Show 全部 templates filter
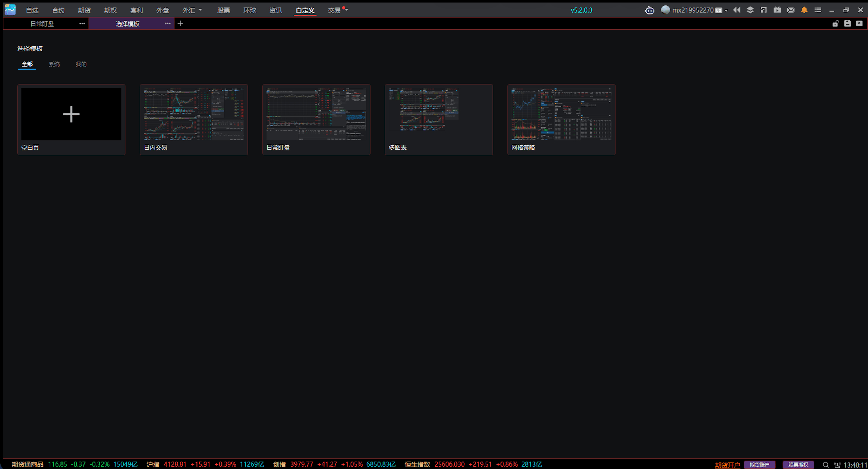Image resolution: width=868 pixels, height=469 pixels. [27, 64]
